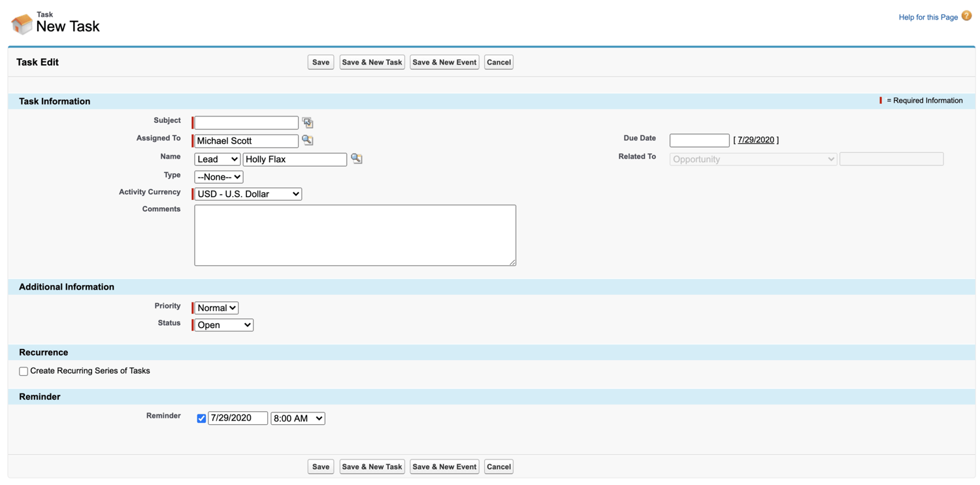Open the Status dropdown showing Open
This screenshot has width=980, height=485.
[223, 324]
